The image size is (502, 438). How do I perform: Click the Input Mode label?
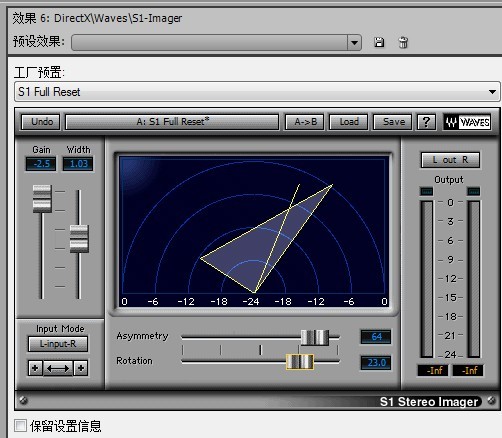pyautogui.click(x=60, y=329)
